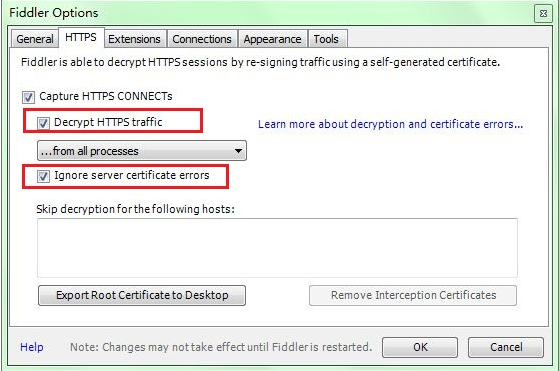This screenshot has height=371, width=559.
Task: Toggle Ignore server certificate errors checkbox
Action: (x=43, y=176)
